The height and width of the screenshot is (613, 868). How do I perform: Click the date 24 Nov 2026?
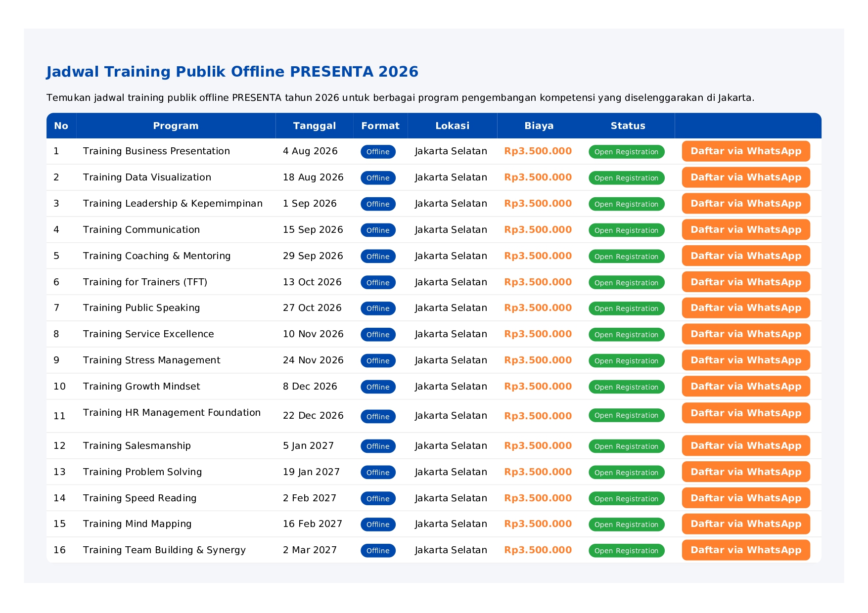click(313, 360)
